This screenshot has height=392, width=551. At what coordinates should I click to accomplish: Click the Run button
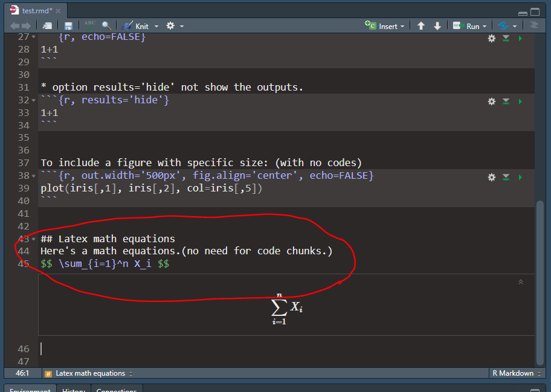[x=466, y=26]
